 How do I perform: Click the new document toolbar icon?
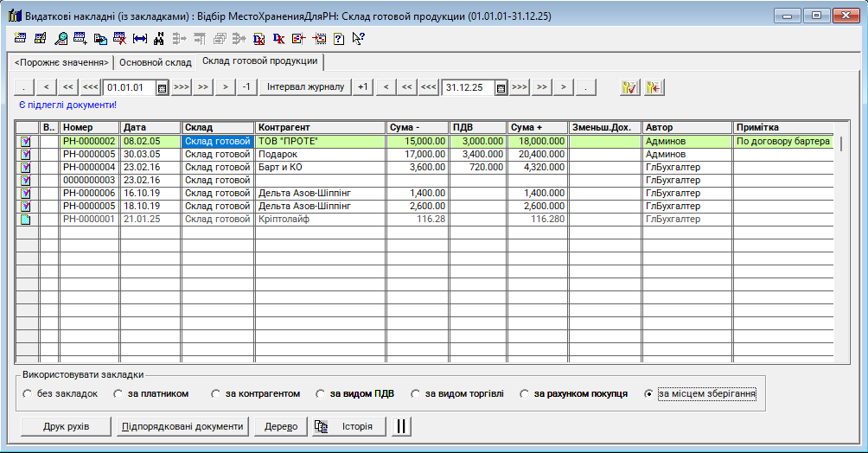(22, 38)
